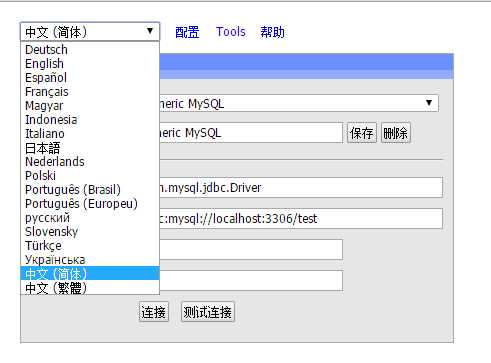Expand the Generic MySQL settings dropdown
This screenshot has height=363, width=491.
pyautogui.click(x=299, y=103)
